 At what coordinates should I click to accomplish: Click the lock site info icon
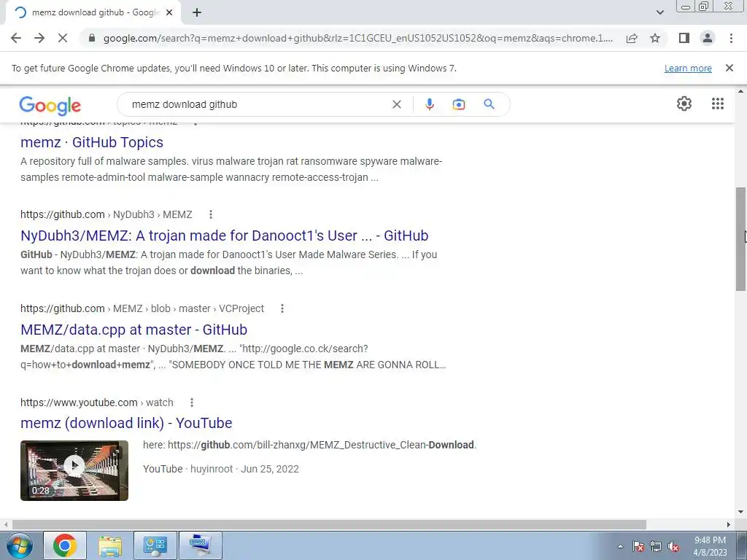92,38
